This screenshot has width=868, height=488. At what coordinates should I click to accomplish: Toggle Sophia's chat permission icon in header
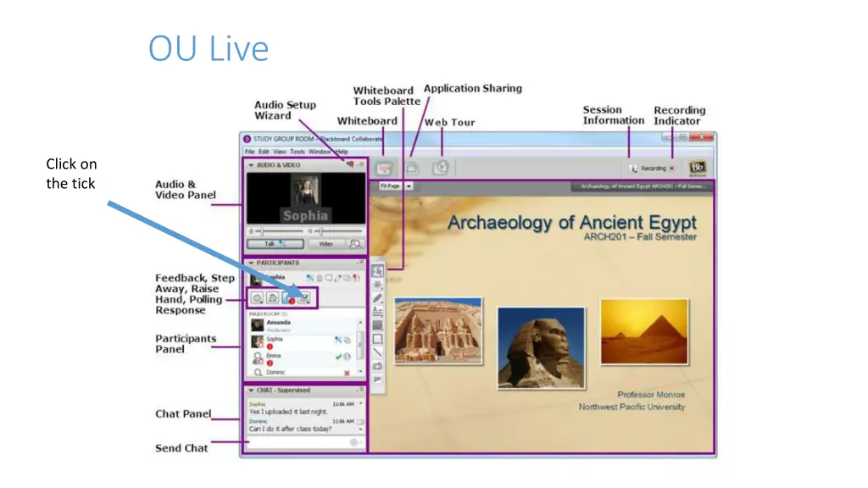[x=328, y=278]
